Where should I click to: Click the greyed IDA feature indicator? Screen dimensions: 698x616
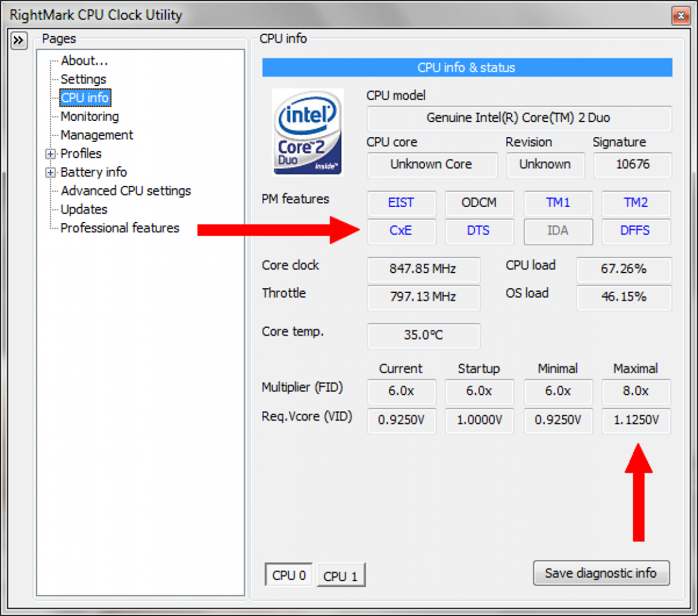point(558,231)
